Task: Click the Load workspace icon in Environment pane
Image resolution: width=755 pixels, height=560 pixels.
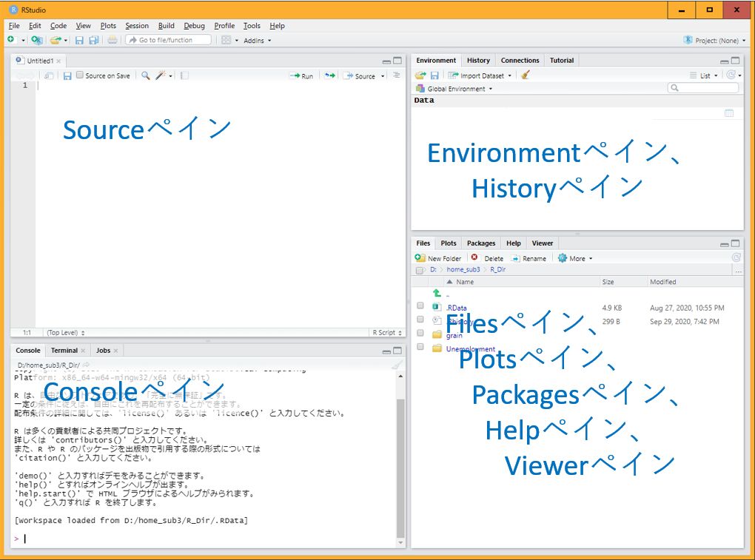Action: pyautogui.click(x=420, y=75)
